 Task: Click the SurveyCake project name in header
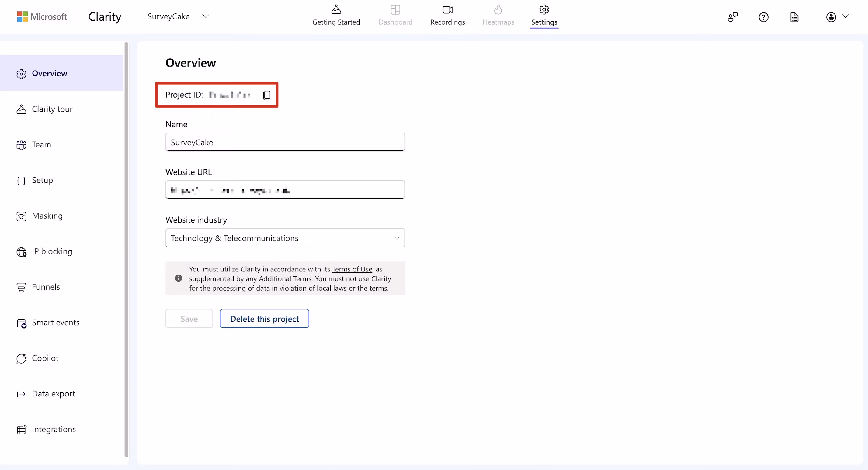pyautogui.click(x=168, y=16)
